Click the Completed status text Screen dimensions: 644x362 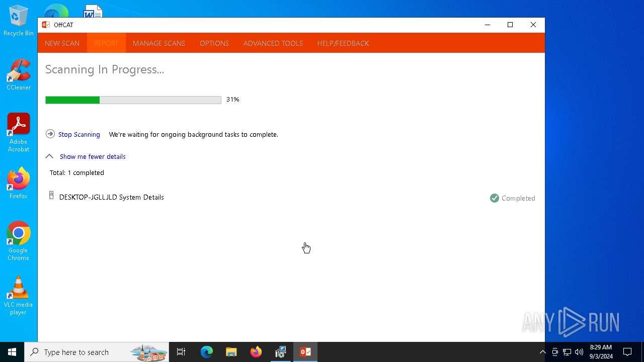tap(518, 198)
